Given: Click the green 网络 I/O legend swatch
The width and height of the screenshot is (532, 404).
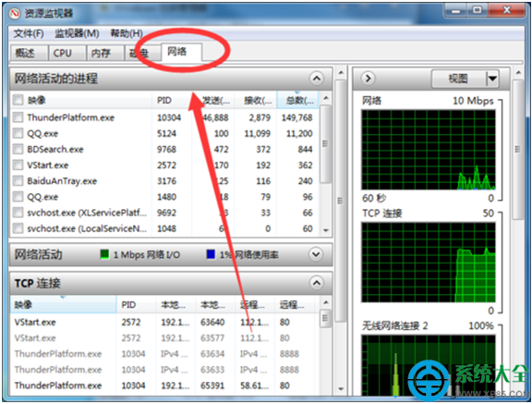Looking at the screenshot, I should pyautogui.click(x=105, y=254).
